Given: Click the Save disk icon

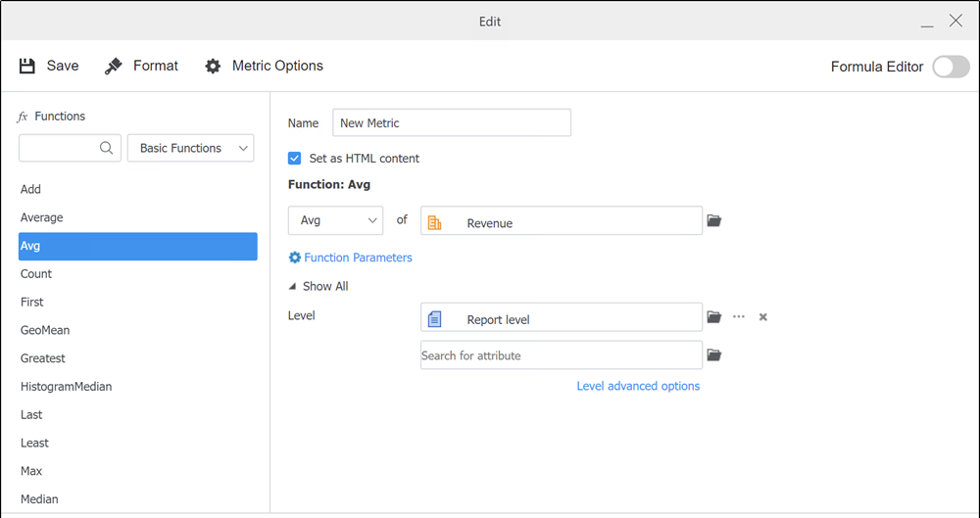Looking at the screenshot, I should click(x=26, y=66).
